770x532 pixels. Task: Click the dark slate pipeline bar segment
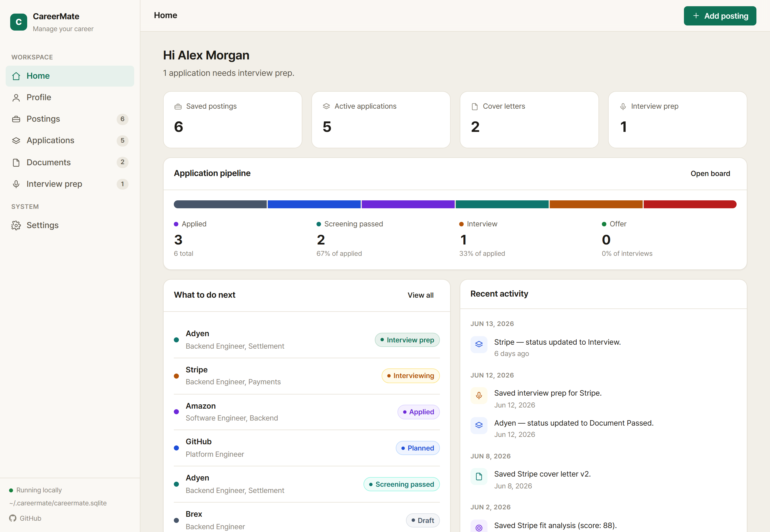coord(220,204)
